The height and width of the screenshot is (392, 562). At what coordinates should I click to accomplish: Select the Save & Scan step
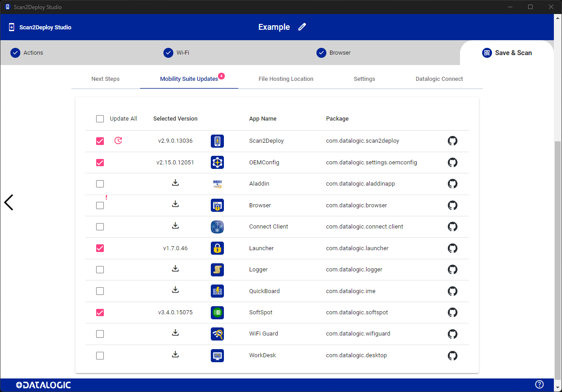507,53
